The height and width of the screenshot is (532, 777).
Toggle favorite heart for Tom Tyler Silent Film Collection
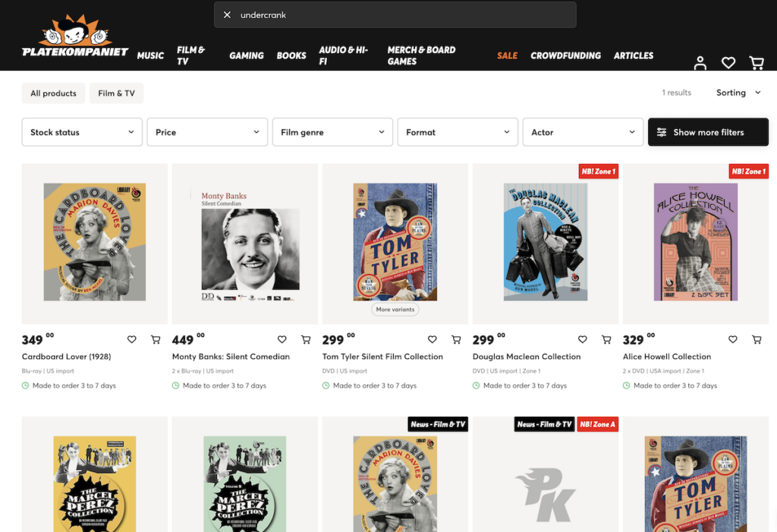(432, 340)
